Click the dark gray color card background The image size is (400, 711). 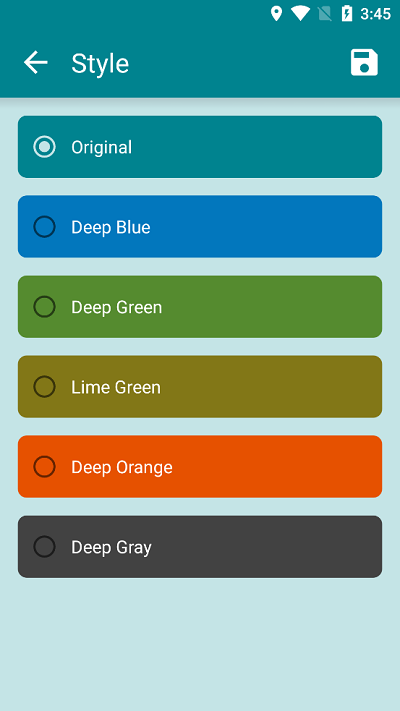pyautogui.click(x=200, y=546)
